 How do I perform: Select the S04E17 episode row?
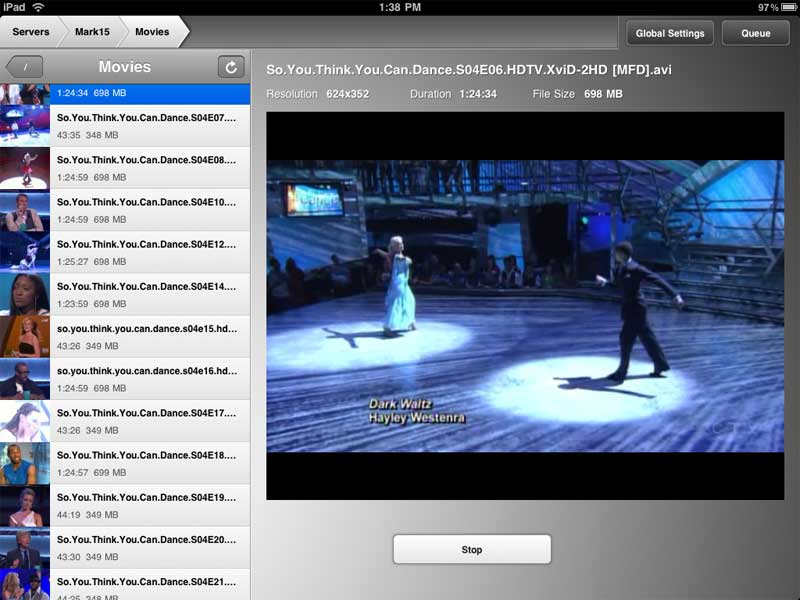(125, 421)
